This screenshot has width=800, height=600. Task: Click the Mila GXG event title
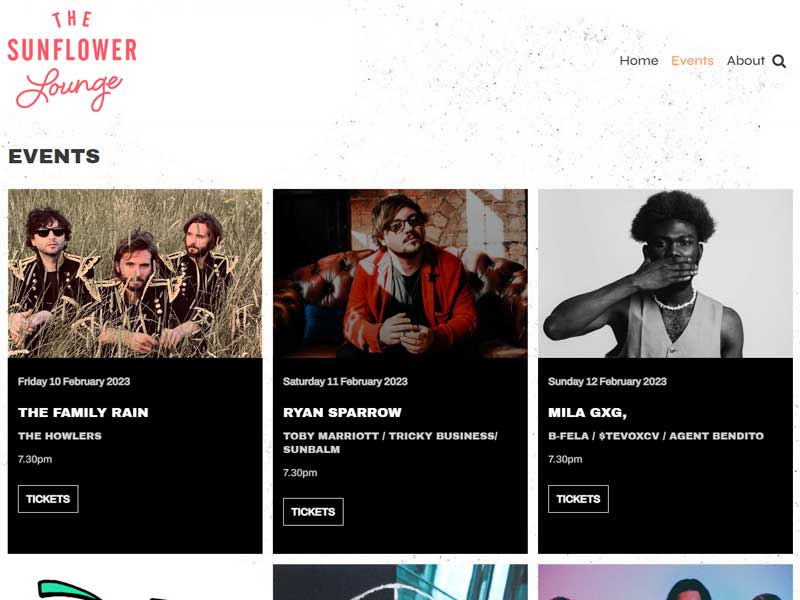click(x=587, y=412)
